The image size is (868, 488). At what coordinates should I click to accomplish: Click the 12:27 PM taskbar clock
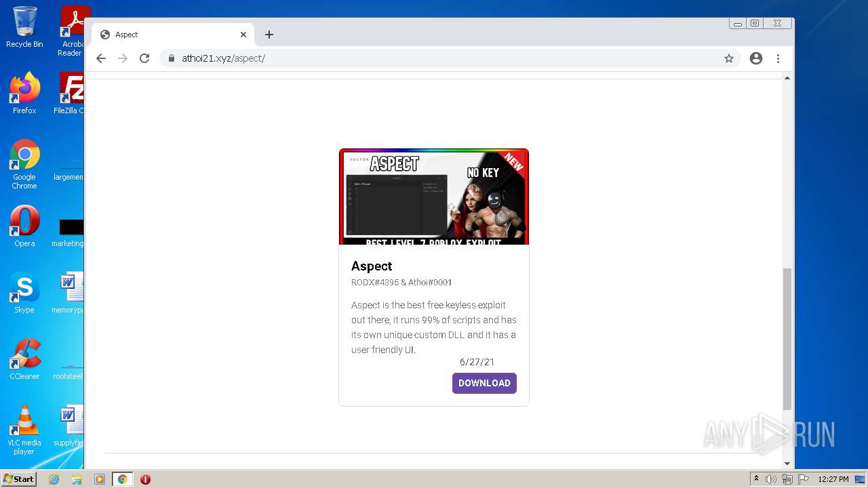click(x=833, y=479)
